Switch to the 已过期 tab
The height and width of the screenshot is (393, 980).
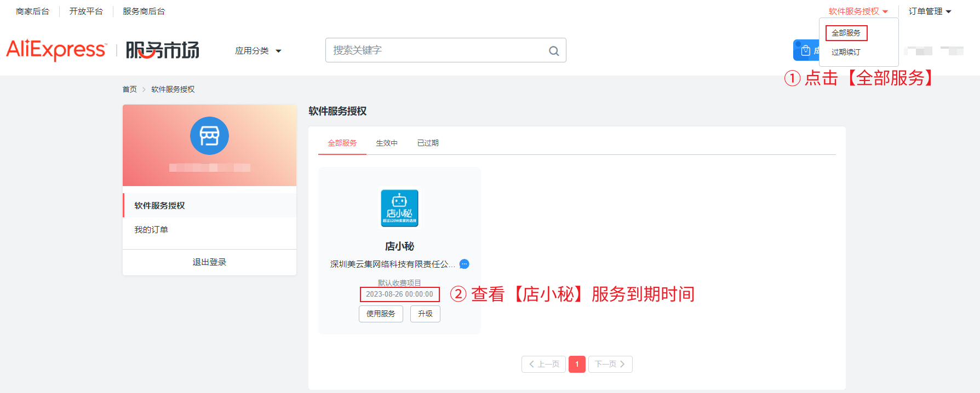tap(428, 143)
